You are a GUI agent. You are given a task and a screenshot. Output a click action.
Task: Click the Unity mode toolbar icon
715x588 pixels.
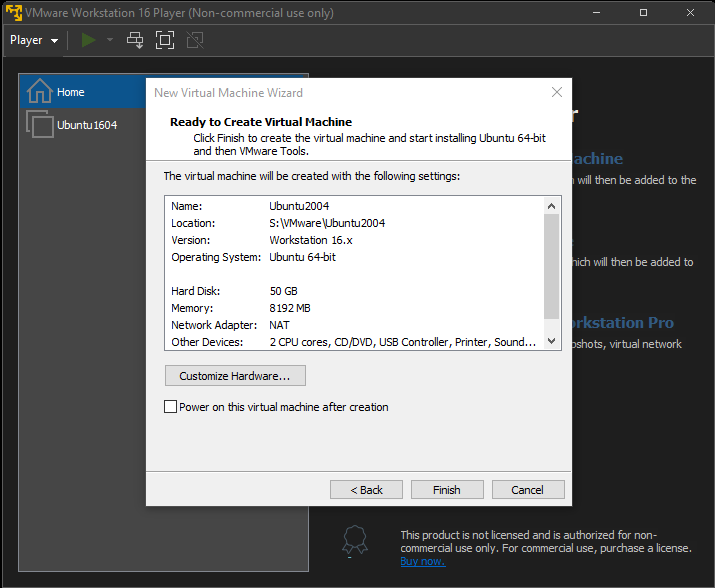click(195, 40)
